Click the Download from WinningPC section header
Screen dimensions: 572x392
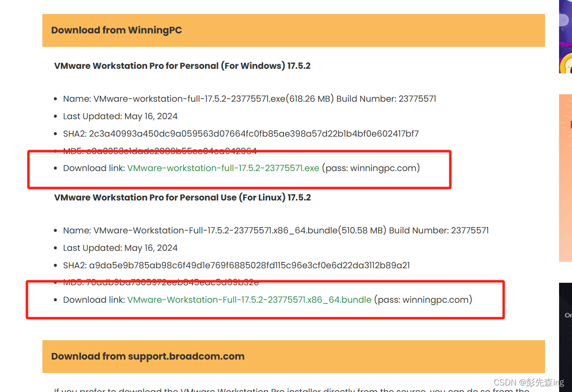(x=116, y=30)
